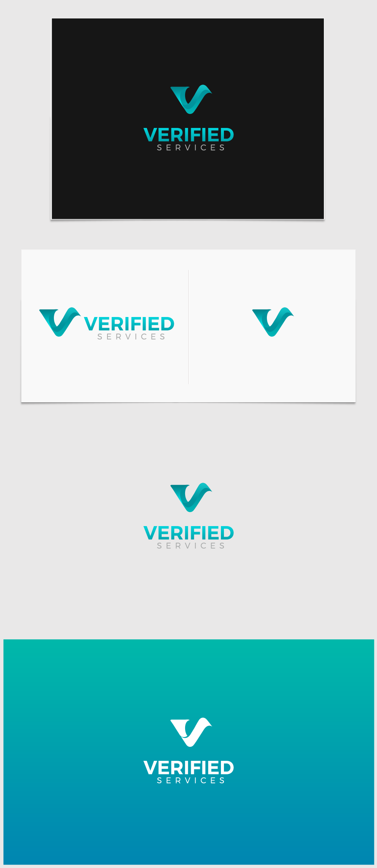377x868 pixels.
Task: Click white SERVICES text on teal panel
Action: click(x=191, y=780)
